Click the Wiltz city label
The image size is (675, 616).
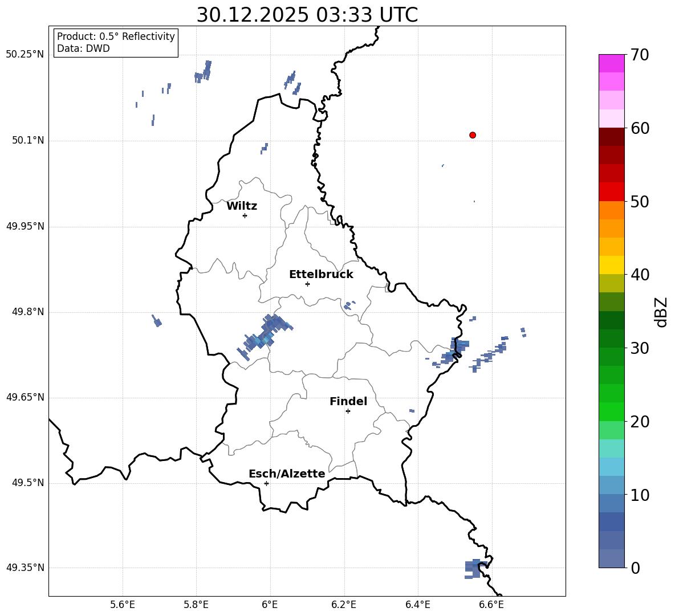(242, 206)
